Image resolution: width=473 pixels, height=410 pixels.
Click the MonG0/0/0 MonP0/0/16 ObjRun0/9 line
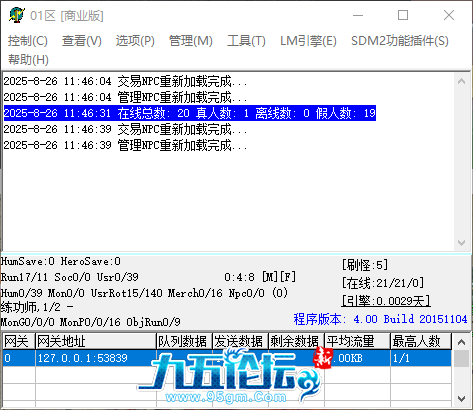click(x=91, y=322)
